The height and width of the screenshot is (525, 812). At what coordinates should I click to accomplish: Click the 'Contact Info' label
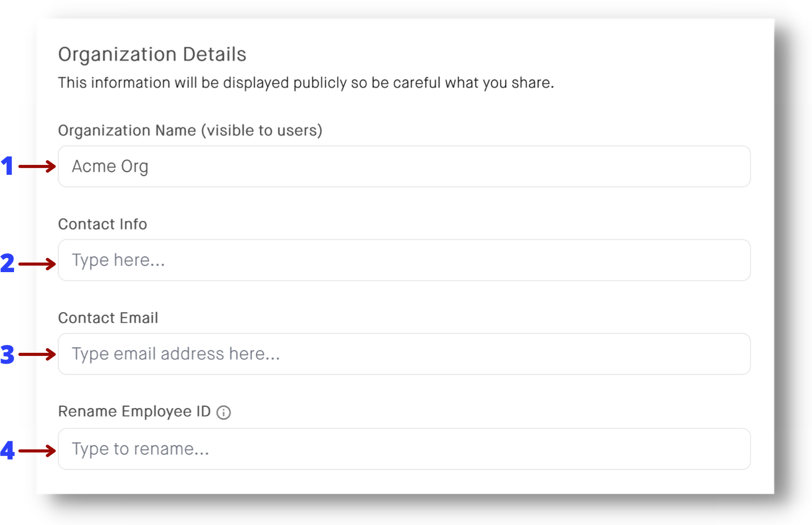pyautogui.click(x=102, y=224)
